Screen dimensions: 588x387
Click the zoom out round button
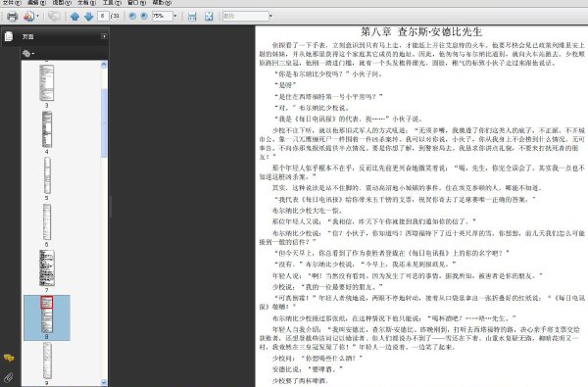pyautogui.click(x=132, y=16)
